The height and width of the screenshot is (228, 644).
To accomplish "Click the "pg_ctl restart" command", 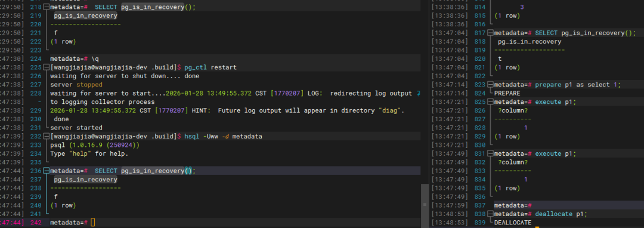I will point(210,67).
